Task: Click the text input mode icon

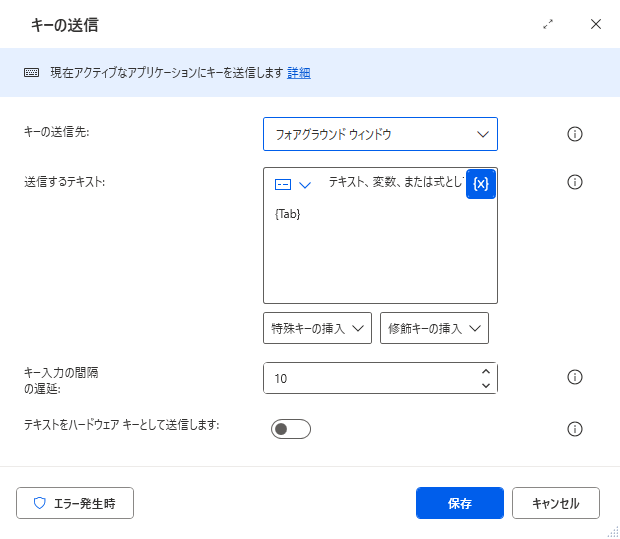Action: (x=283, y=184)
